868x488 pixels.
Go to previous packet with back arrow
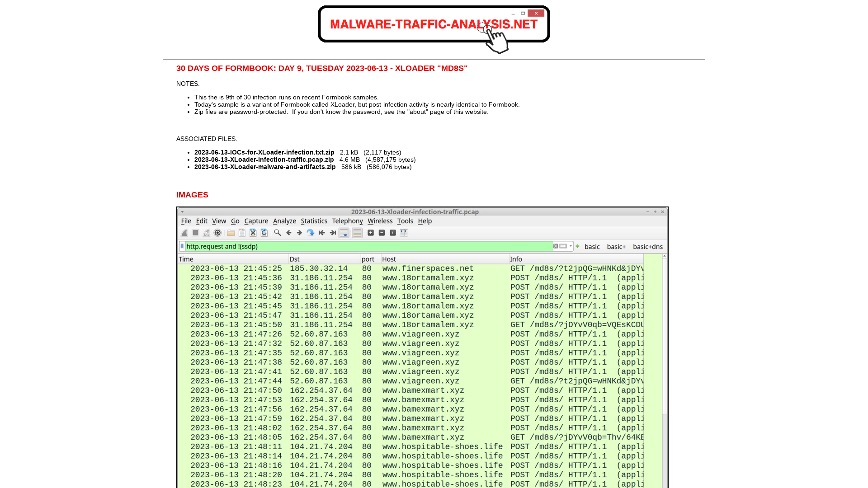(x=289, y=233)
